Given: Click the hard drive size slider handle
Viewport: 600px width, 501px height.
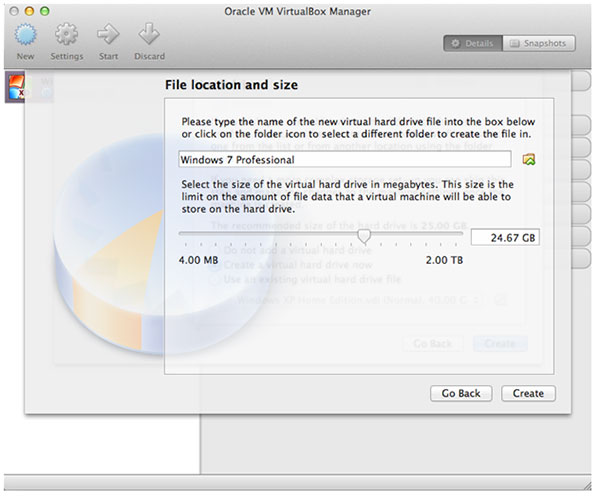Looking at the screenshot, I should pyautogui.click(x=364, y=236).
